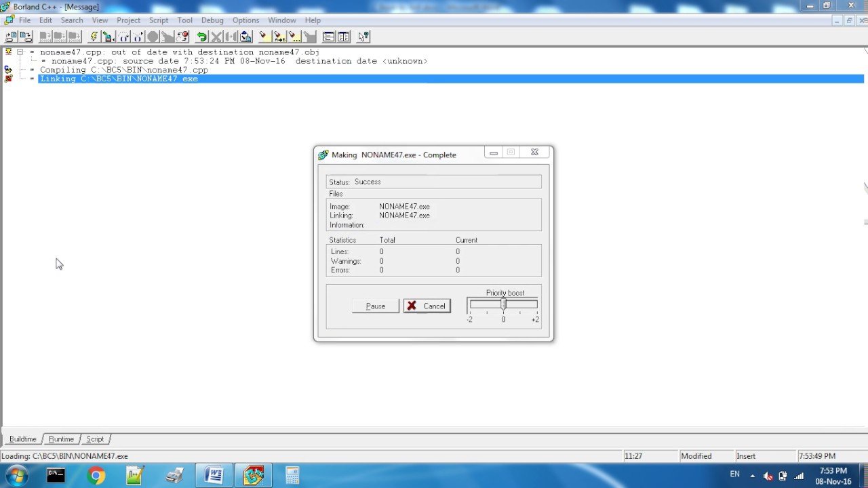The image size is (868, 488).
Task: Open the Search menu
Action: point(72,20)
